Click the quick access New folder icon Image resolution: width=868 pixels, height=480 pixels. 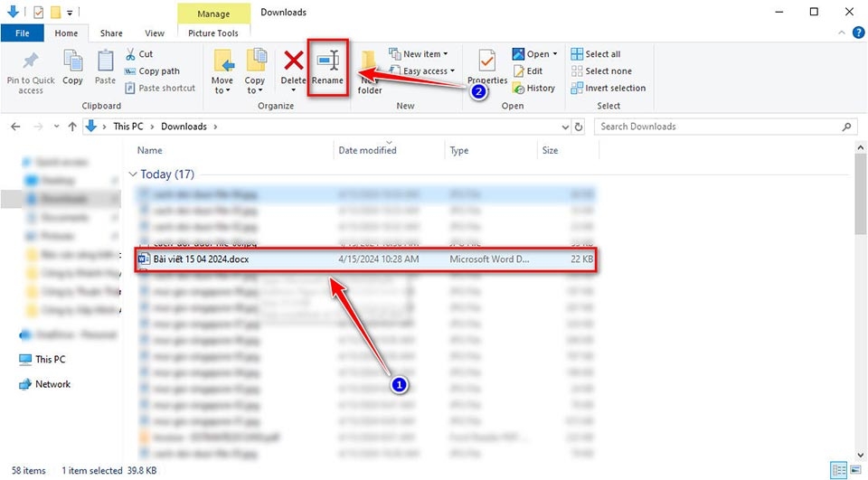point(55,12)
